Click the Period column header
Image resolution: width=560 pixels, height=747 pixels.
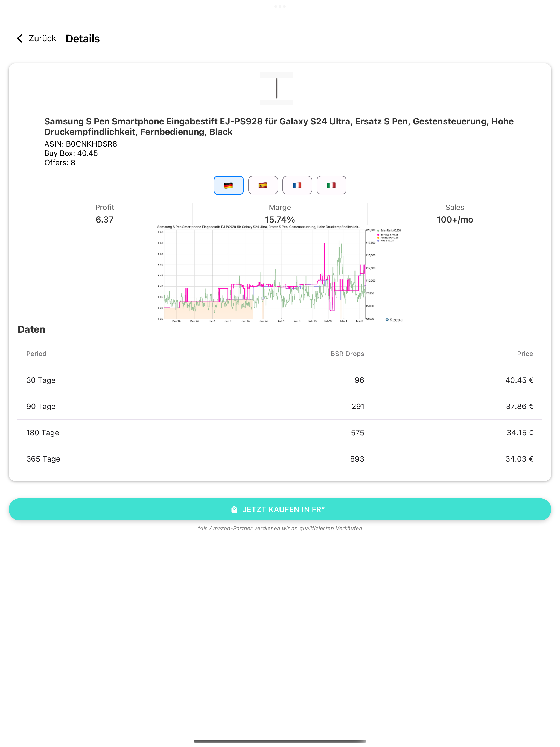[x=36, y=354]
